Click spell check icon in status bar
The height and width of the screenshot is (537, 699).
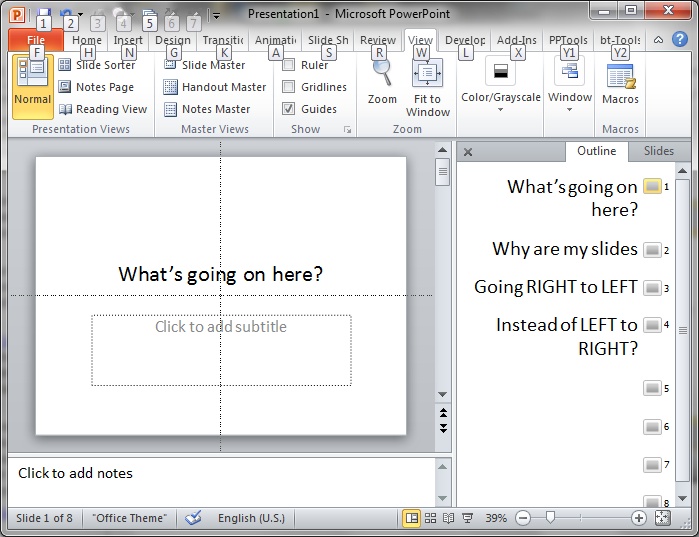193,518
